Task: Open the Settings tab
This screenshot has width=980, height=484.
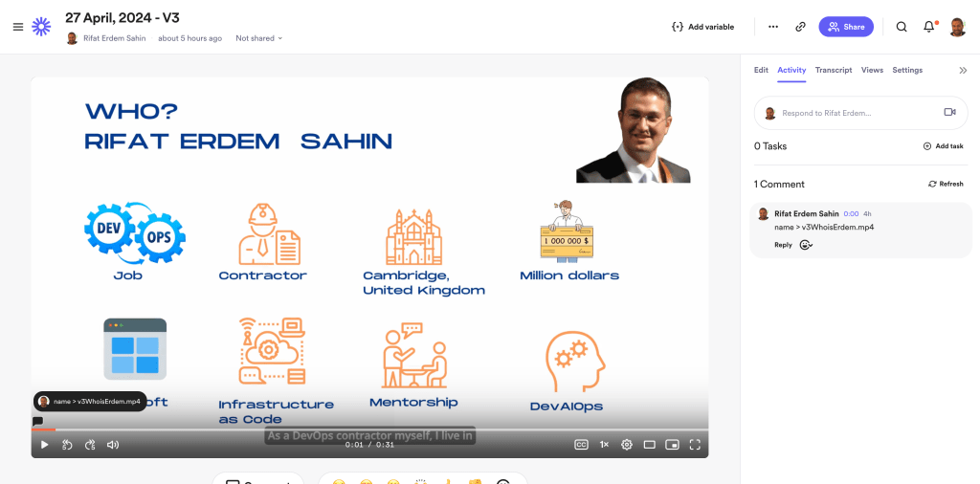Action: tap(907, 70)
